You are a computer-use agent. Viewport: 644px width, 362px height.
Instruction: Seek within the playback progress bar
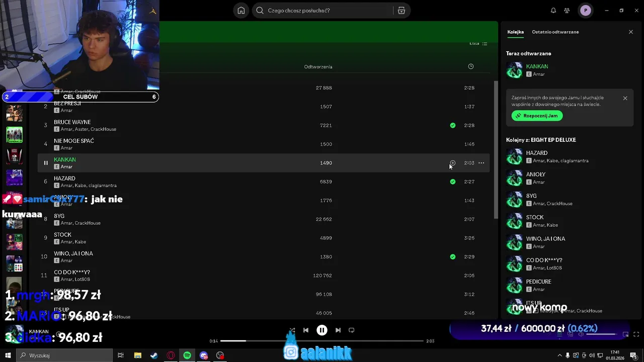[322, 341]
